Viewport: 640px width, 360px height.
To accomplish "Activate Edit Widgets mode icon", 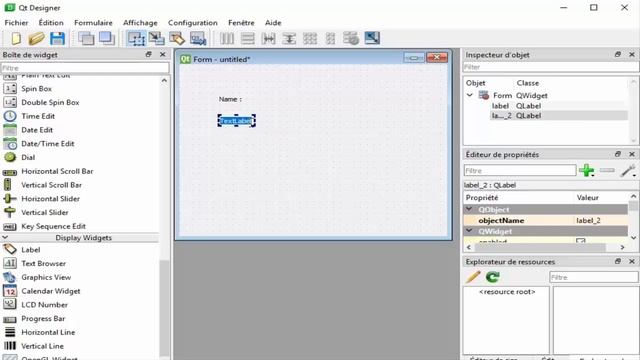I will pyautogui.click(x=136, y=38).
